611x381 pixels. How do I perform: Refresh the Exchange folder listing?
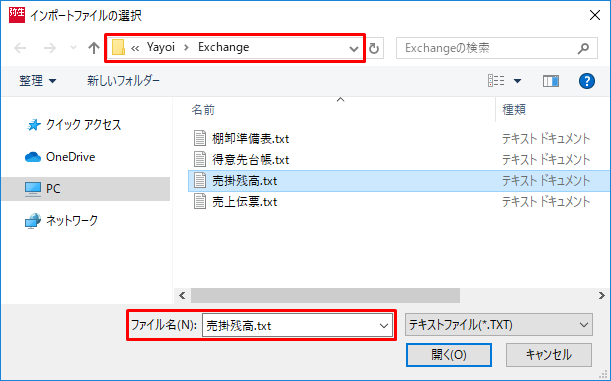(374, 48)
